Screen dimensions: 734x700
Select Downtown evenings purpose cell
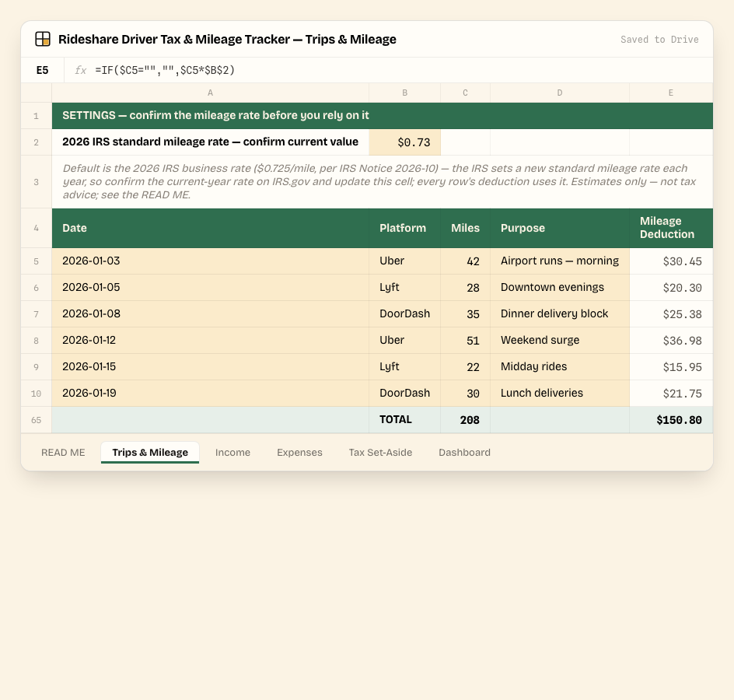(559, 288)
